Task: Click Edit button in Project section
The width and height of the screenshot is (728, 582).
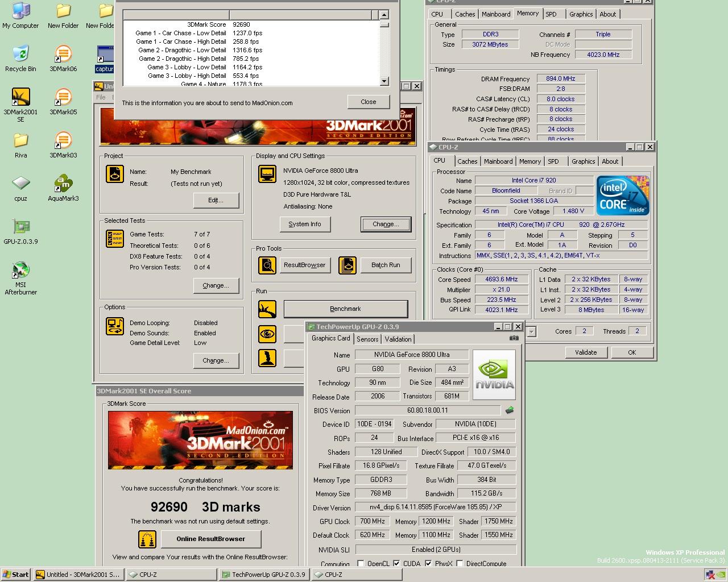Action: (x=216, y=200)
